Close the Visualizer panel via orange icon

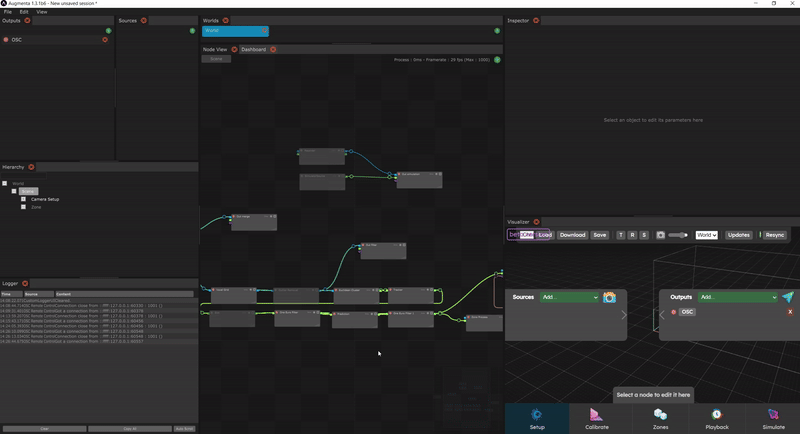(536, 222)
